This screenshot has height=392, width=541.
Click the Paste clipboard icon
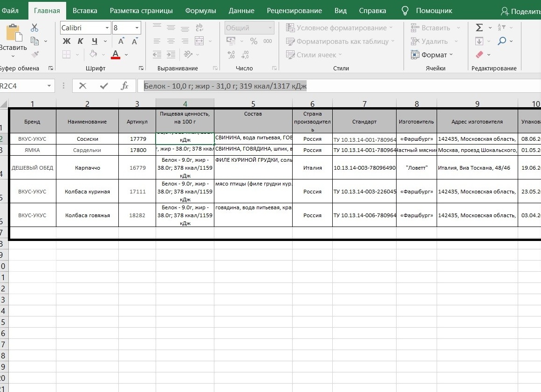coord(14,33)
